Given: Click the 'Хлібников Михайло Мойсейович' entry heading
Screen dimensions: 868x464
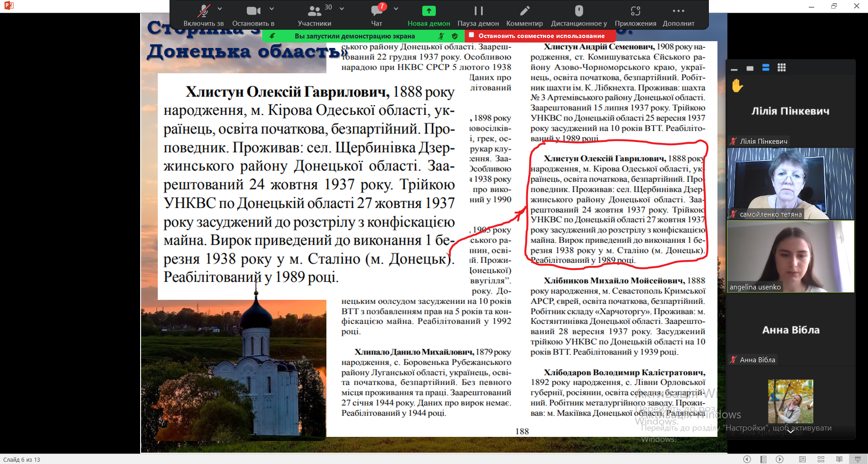Looking at the screenshot, I should pos(614,280).
